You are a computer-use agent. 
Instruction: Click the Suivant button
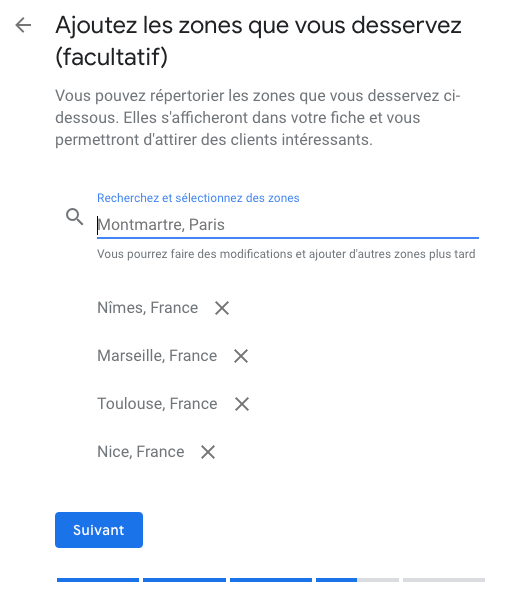(x=99, y=530)
